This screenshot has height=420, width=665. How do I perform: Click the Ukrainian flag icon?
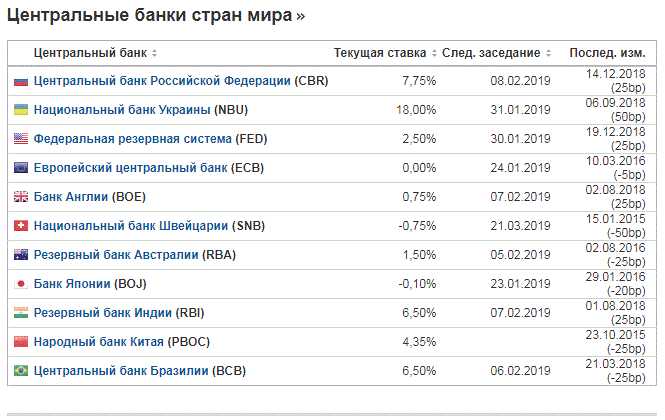click(21, 110)
